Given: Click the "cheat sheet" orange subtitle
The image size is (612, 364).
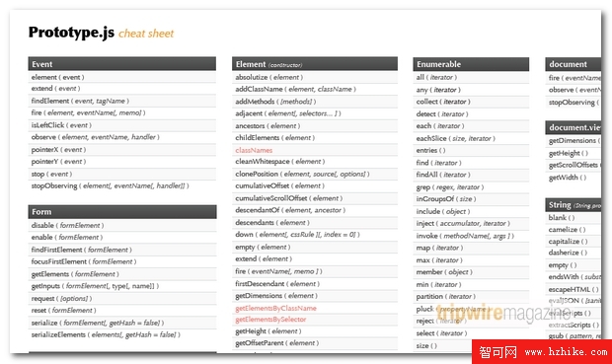Looking at the screenshot, I should tap(146, 34).
